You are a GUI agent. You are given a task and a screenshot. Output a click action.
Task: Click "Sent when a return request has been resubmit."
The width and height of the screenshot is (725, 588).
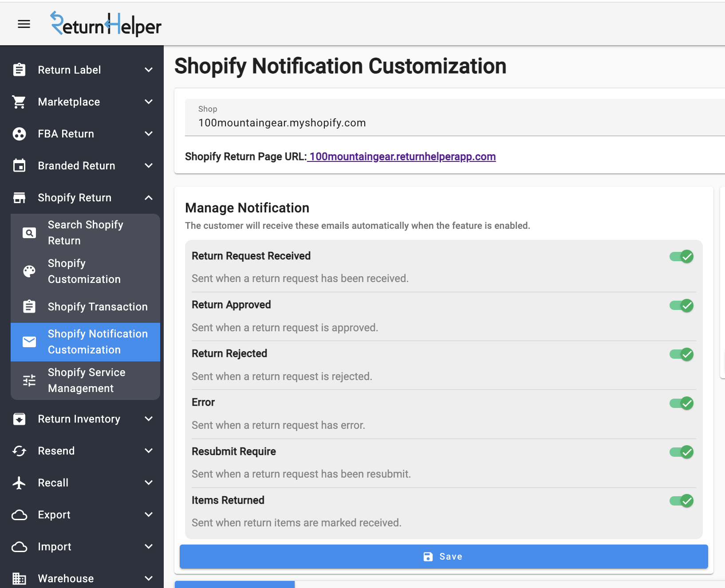[301, 474]
